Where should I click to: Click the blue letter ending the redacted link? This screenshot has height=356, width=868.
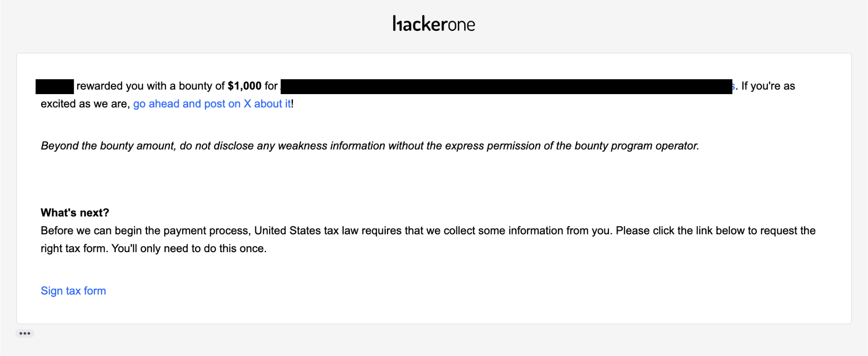point(734,86)
